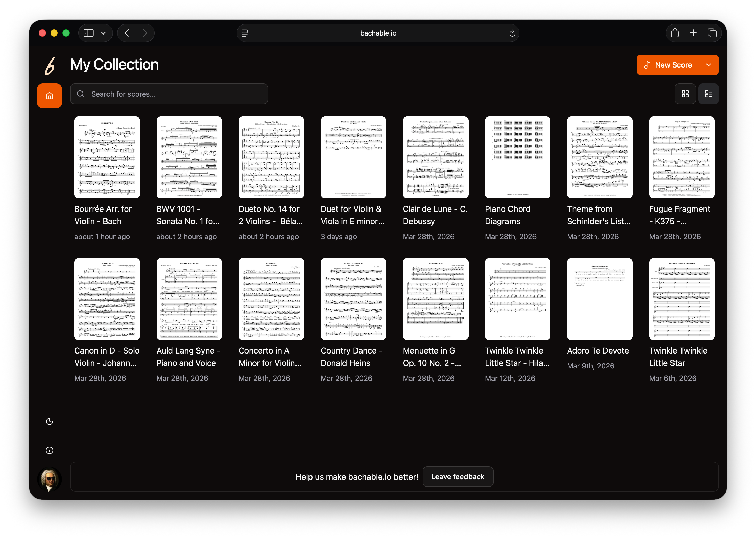Open the browser sidebar dropdown chevron
756x538 pixels.
pyautogui.click(x=103, y=33)
